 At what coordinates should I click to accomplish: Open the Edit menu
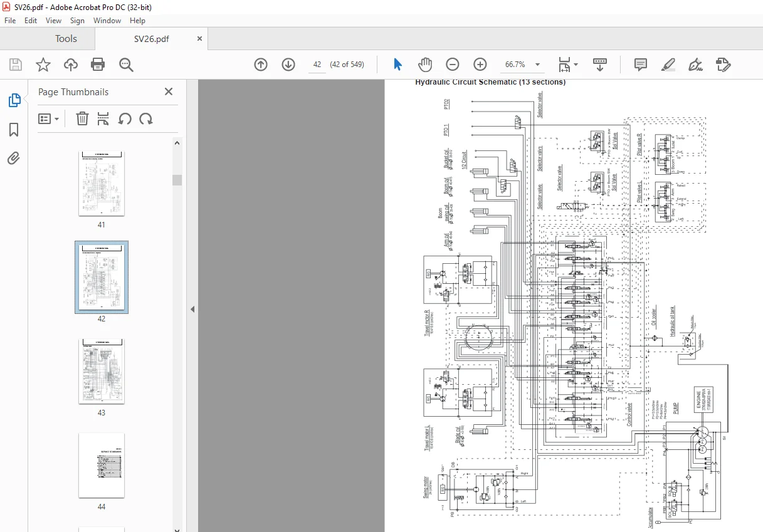tap(31, 21)
